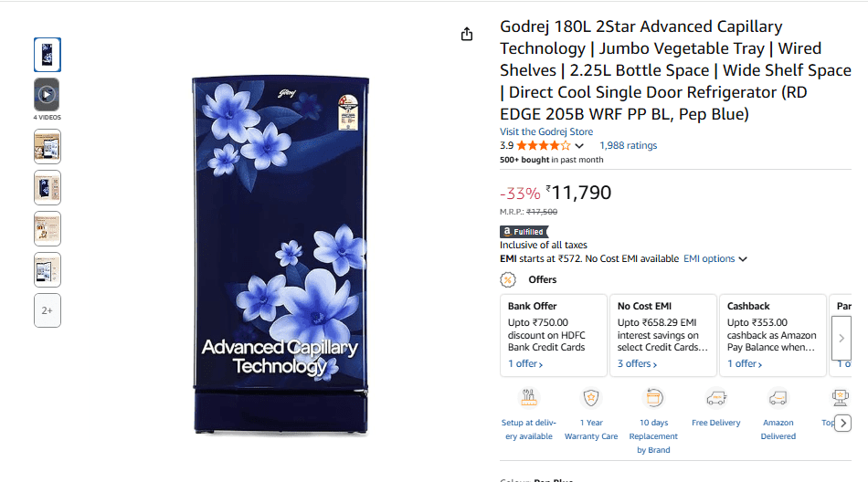Click the Amazon Delivered icon
This screenshot has width=868, height=482.
(778, 398)
